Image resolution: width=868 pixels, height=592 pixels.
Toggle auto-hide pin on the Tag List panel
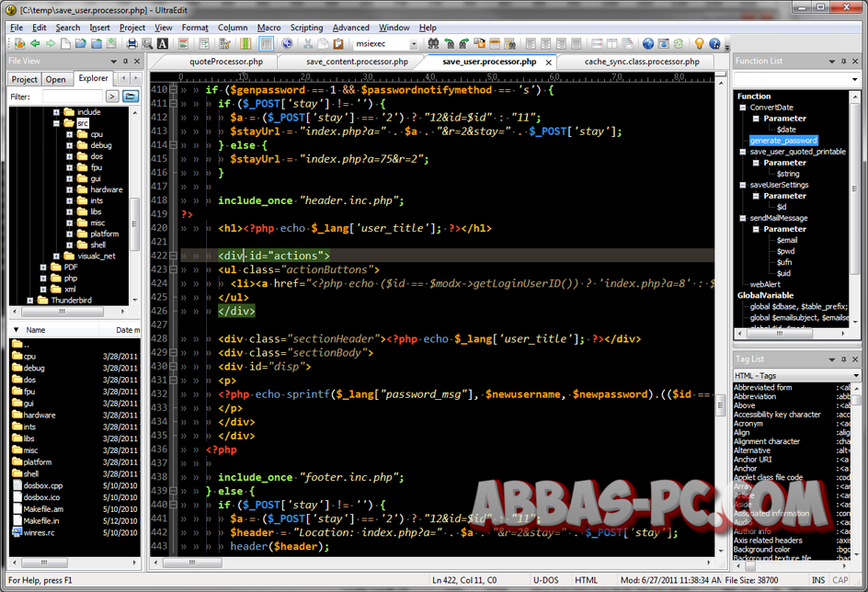844,359
